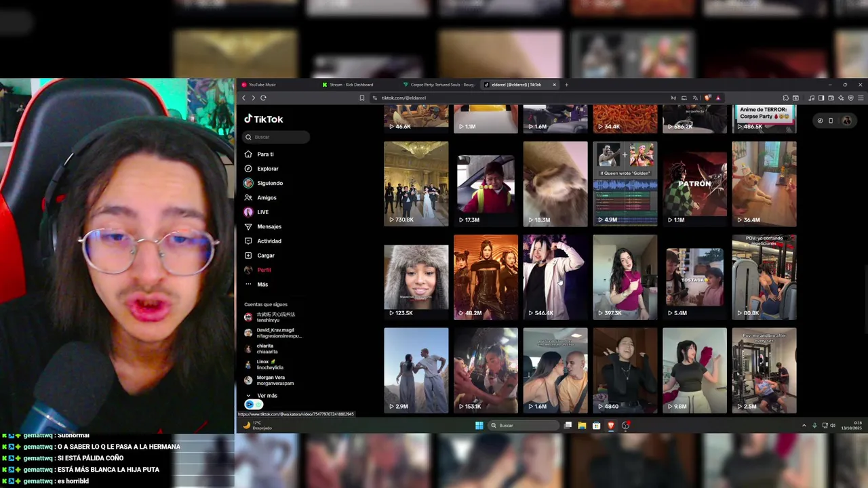
Task: Close the eldareel TikTok tab
Action: point(554,85)
